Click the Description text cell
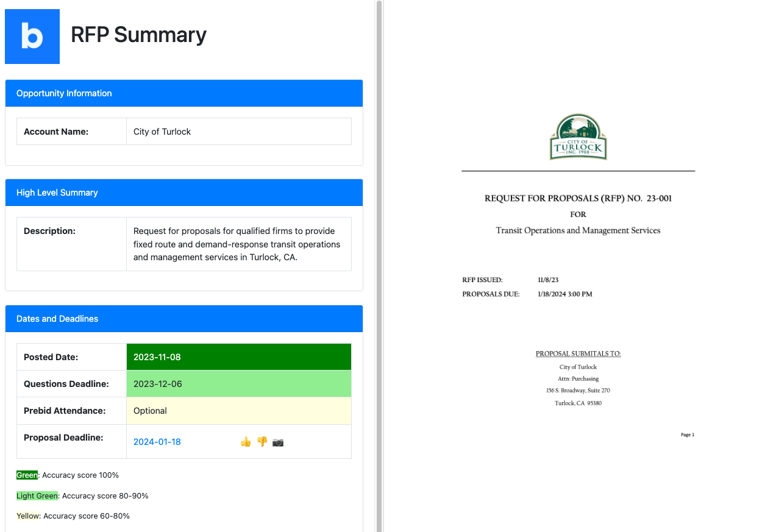Screen dimensions: 762x532 point(238,244)
